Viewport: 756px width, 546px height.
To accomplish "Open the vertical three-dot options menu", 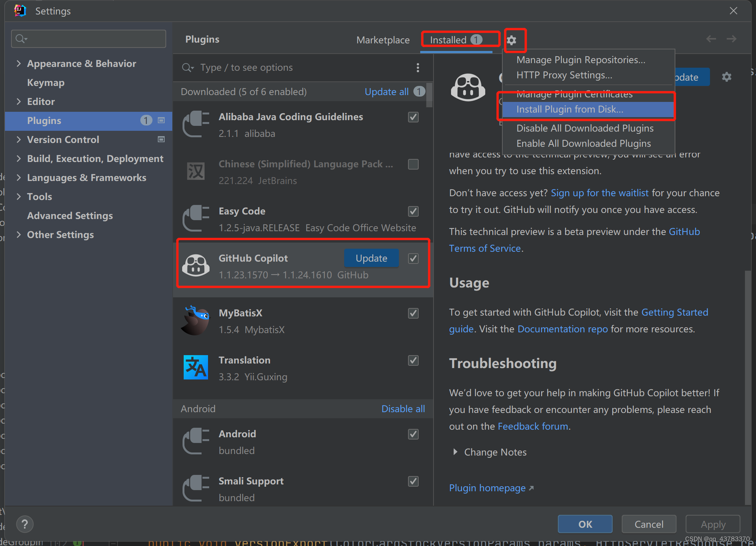I will 418,68.
